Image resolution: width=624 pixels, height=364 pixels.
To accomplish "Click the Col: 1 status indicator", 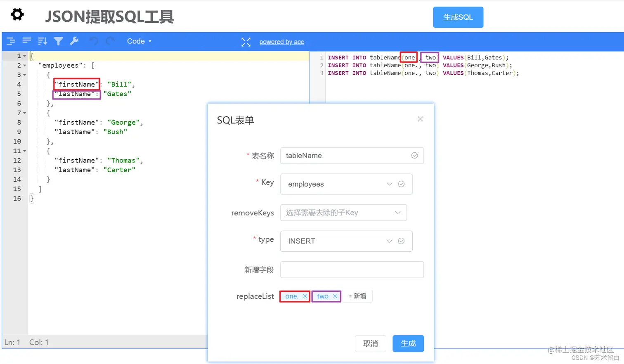I will [39, 342].
